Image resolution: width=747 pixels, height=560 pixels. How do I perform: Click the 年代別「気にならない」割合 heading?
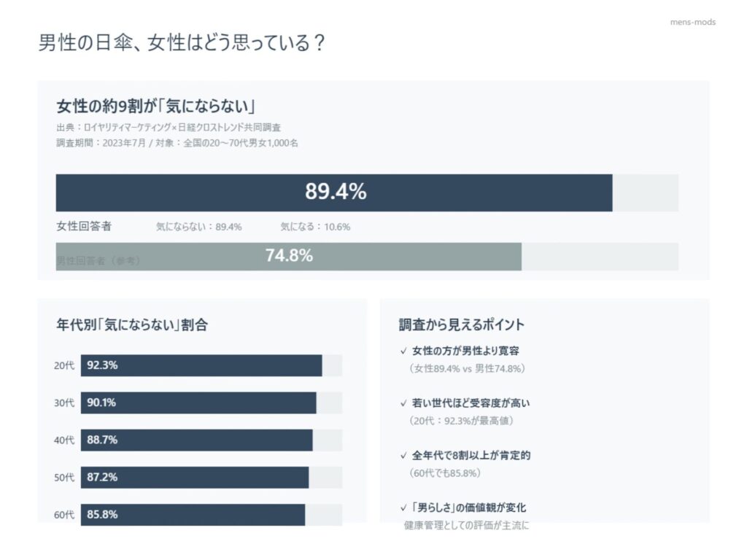[x=132, y=325]
